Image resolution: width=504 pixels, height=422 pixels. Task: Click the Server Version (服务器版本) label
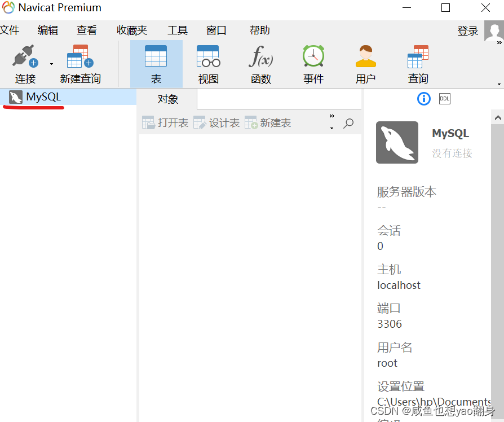coord(406,192)
